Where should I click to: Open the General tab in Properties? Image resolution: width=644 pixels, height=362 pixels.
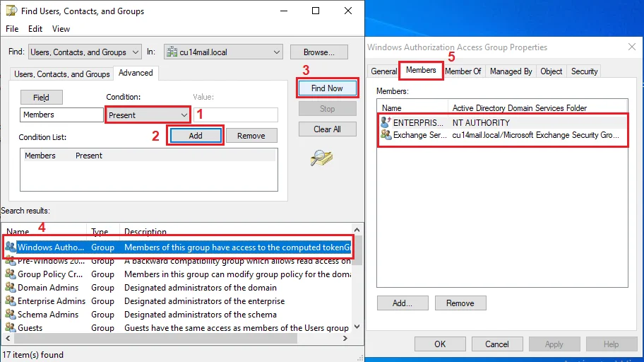tap(383, 71)
